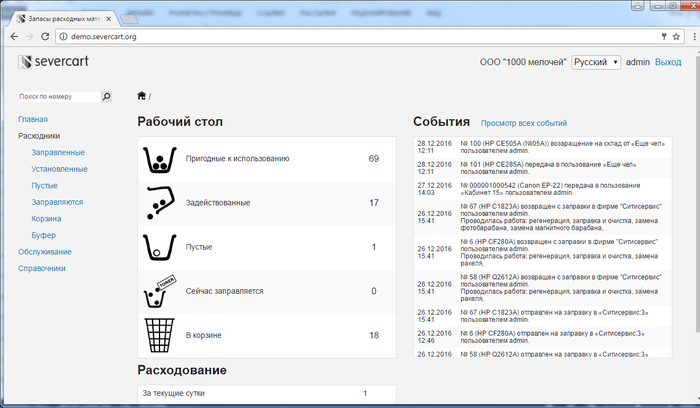The image size is (700, 408).
Task: Open the 'Русский' language dropdown
Action: point(596,62)
